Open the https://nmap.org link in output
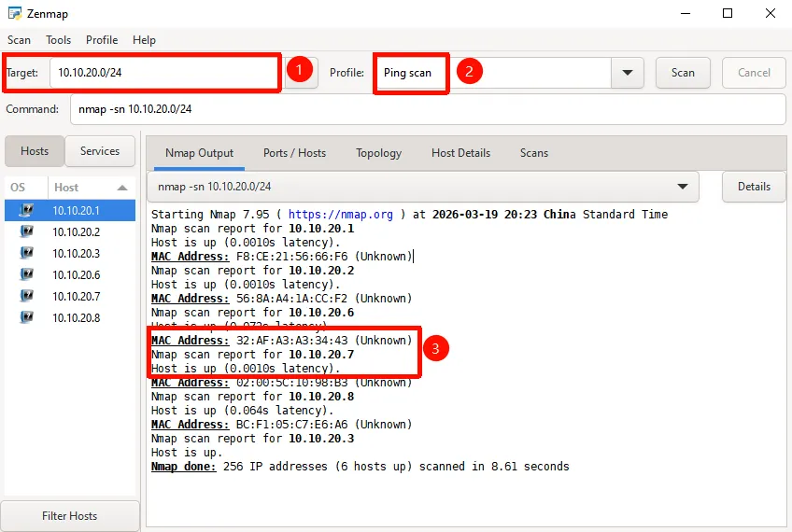This screenshot has width=792, height=532. tap(341, 214)
